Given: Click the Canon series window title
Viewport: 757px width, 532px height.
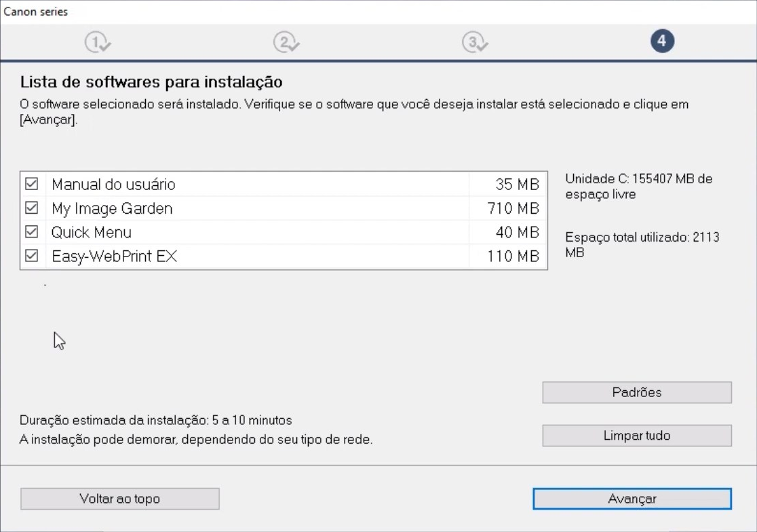Looking at the screenshot, I should pyautogui.click(x=36, y=12).
